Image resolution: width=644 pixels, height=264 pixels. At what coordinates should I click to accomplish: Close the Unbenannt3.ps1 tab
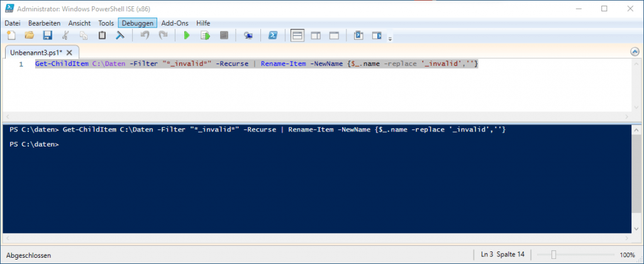pyautogui.click(x=69, y=53)
